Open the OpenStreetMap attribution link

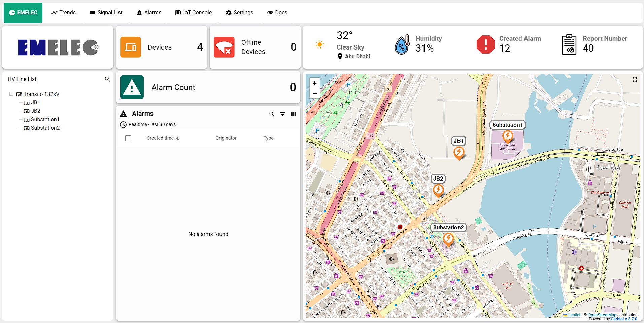(x=602, y=315)
